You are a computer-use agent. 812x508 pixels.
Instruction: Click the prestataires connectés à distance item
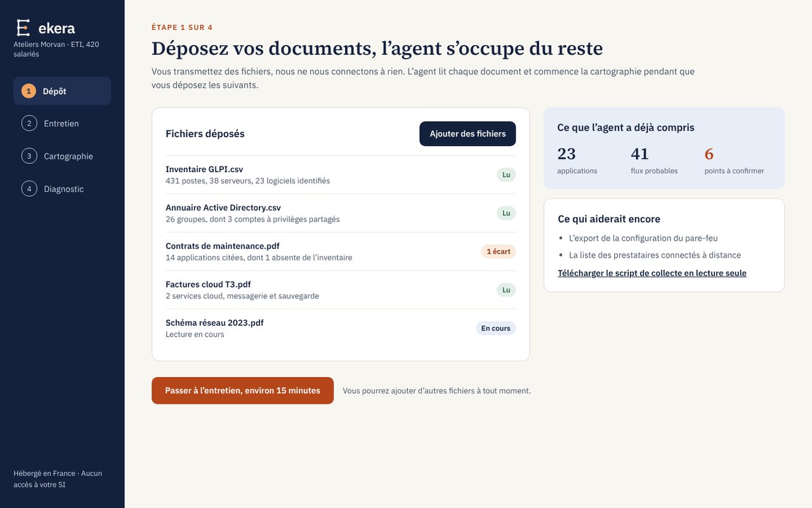pyautogui.click(x=655, y=255)
